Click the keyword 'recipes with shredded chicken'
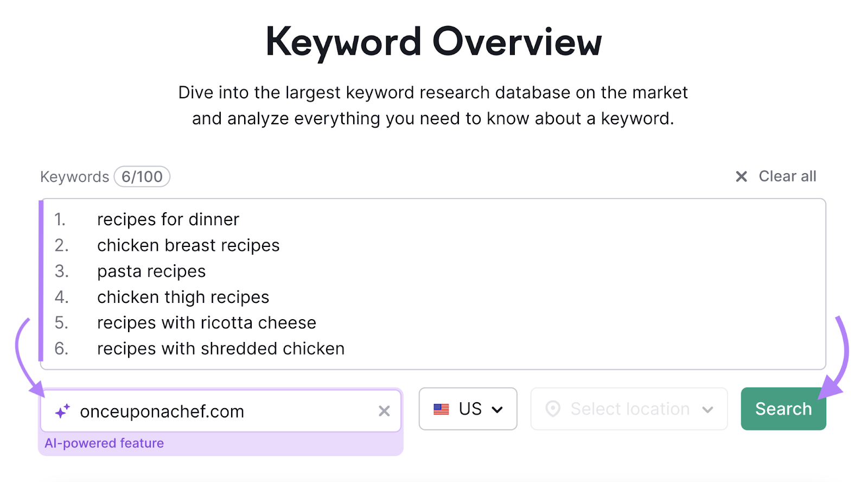The image size is (868, 482). click(220, 348)
